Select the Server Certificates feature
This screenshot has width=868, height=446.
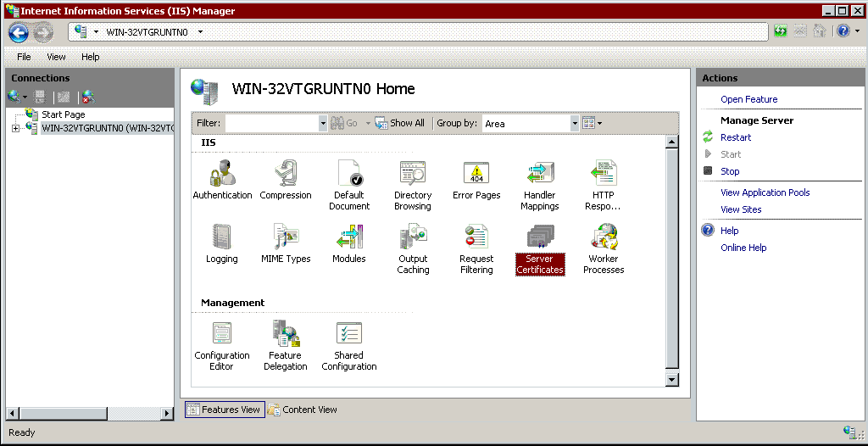tap(540, 249)
